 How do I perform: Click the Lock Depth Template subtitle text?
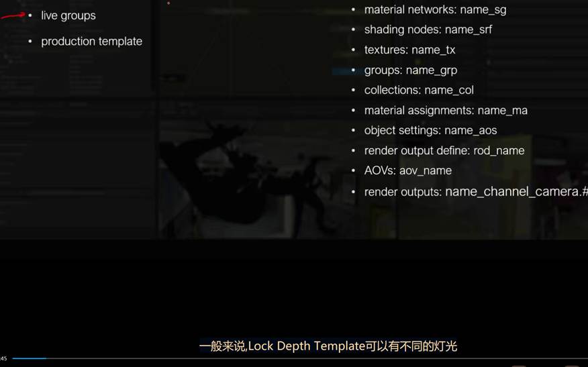coord(328,346)
